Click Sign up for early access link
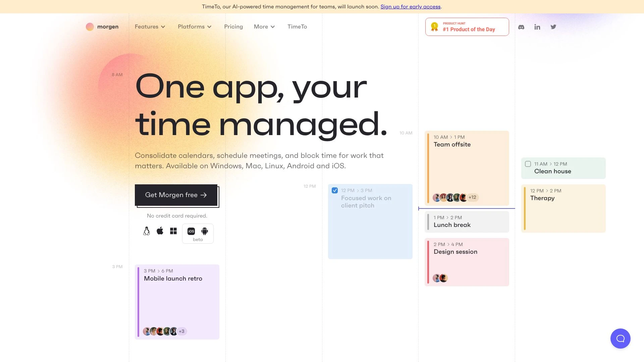644x362 pixels. [x=411, y=6]
